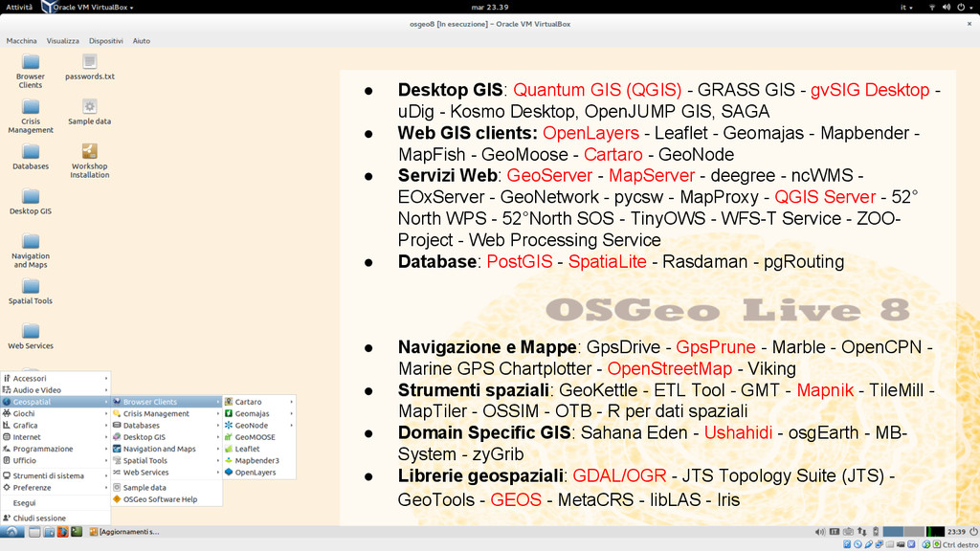980x551 pixels.
Task: Expand the Preferenze submenu
Action: 56,487
